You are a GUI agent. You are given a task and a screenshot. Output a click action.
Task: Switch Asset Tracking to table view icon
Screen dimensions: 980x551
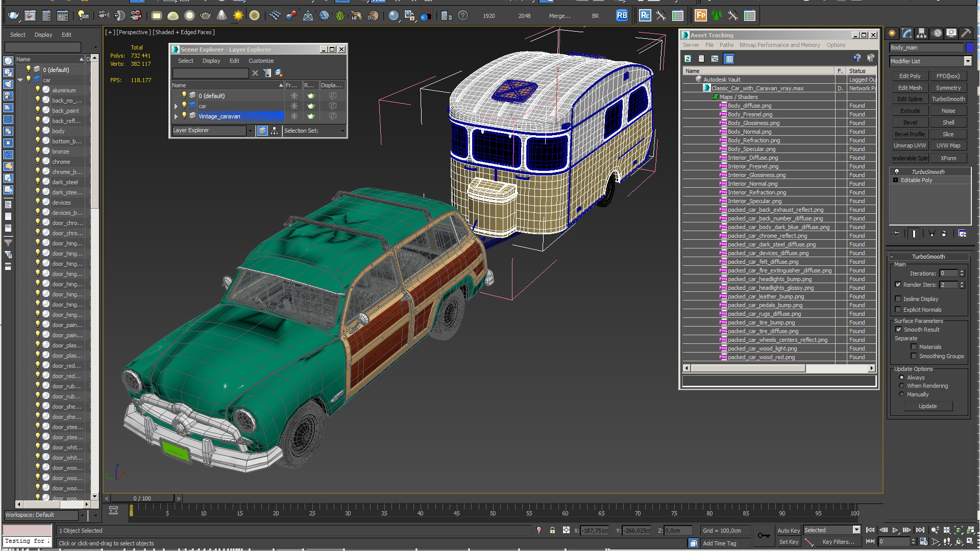click(729, 59)
